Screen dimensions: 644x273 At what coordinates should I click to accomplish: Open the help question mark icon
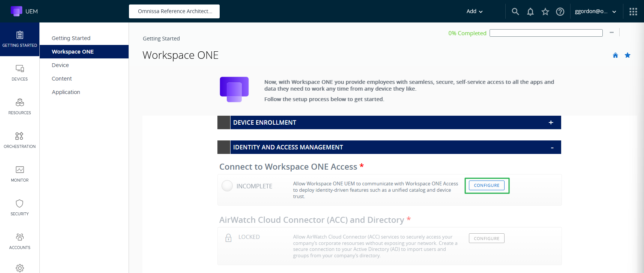(x=560, y=12)
